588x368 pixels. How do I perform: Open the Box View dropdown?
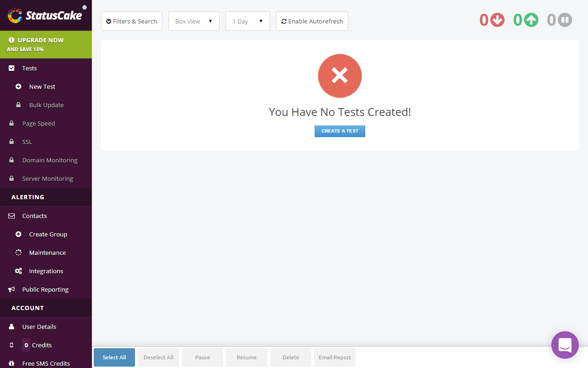pyautogui.click(x=194, y=21)
